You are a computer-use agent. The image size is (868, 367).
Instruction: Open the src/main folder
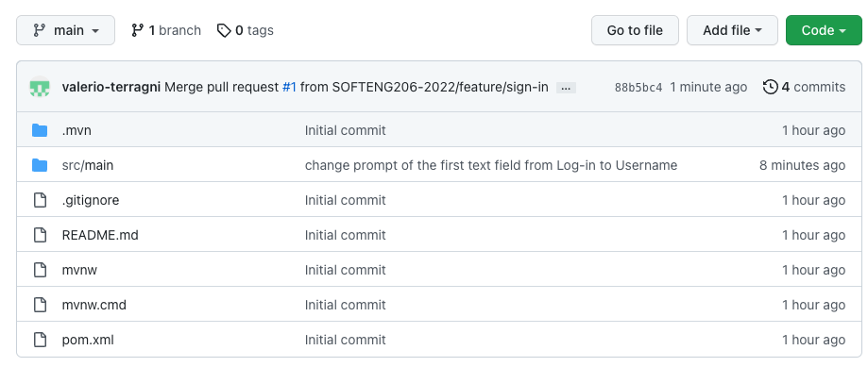click(88, 165)
